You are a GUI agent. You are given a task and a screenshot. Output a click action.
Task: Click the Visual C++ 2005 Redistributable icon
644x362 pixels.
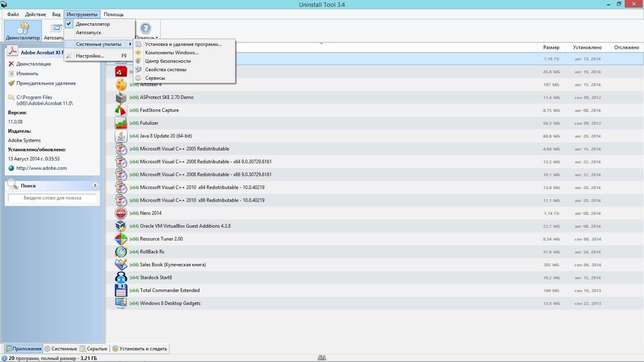coord(121,149)
